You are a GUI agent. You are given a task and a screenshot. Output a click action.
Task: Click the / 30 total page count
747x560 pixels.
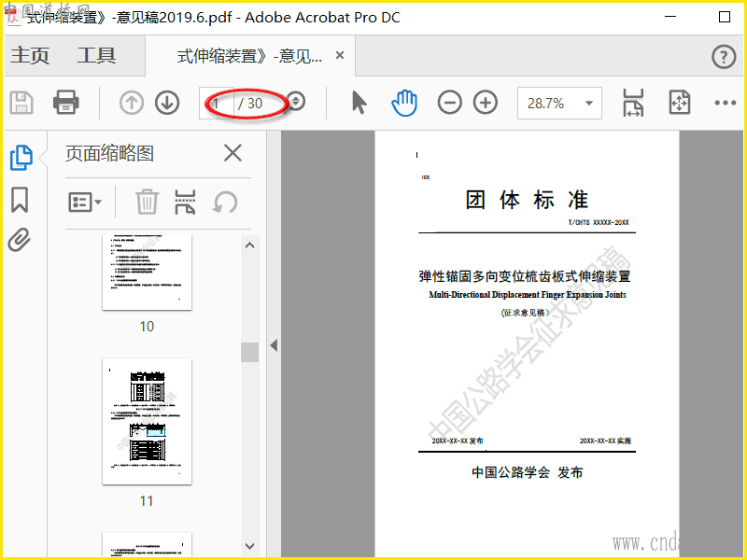click(x=250, y=104)
